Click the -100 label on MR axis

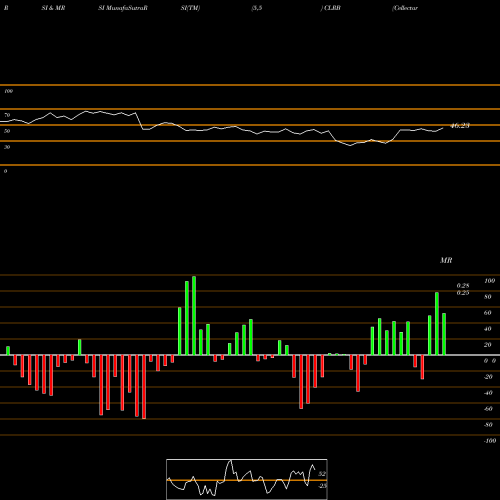point(490,441)
